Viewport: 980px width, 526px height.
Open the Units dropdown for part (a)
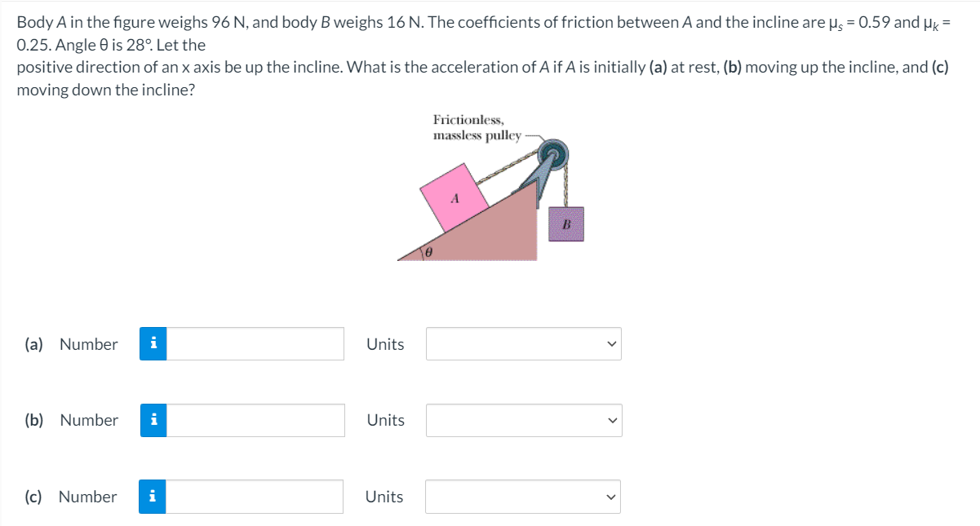click(522, 343)
